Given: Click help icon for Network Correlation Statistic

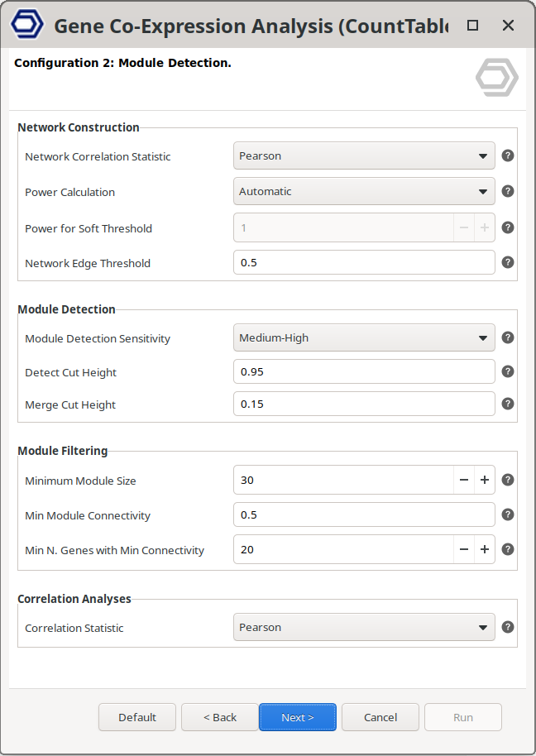Looking at the screenshot, I should coord(508,156).
